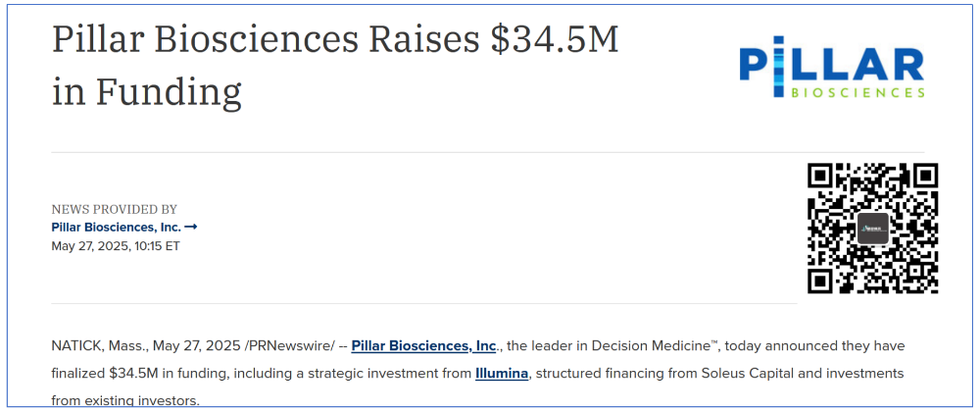This screenshot has width=980, height=413.
Task: Click the NATICK, Mass. dateline text
Action: (100, 345)
